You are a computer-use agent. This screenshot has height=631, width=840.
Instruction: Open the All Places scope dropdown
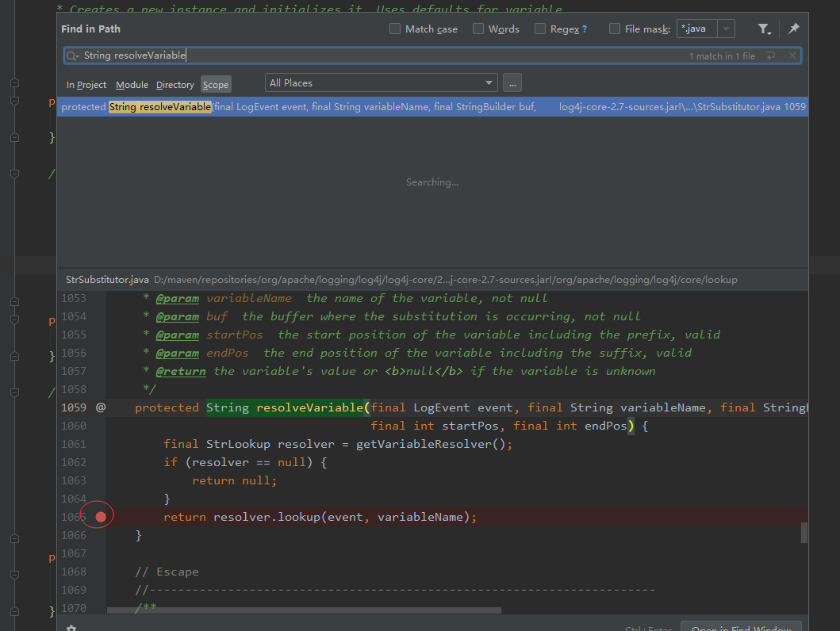[x=382, y=83]
